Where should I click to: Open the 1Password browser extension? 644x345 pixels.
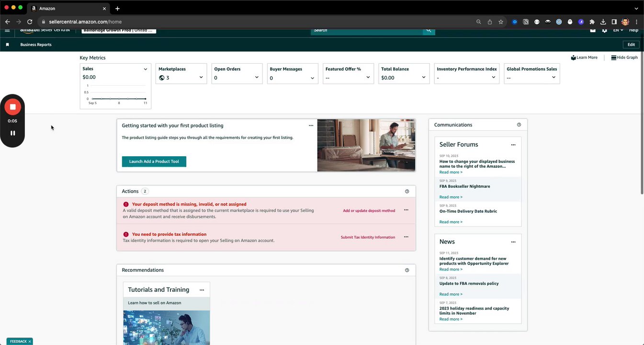(559, 22)
